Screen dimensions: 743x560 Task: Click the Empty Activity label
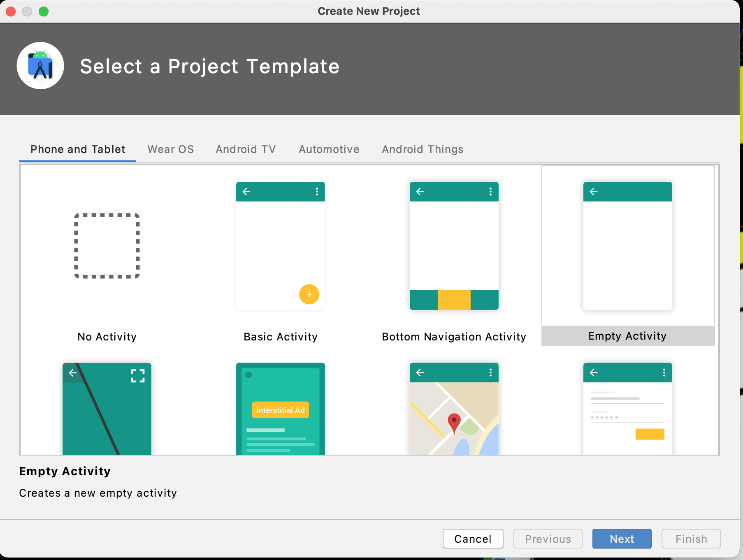tap(627, 336)
